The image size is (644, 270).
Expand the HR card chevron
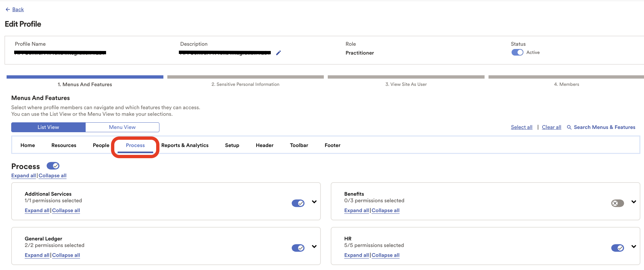634,247
